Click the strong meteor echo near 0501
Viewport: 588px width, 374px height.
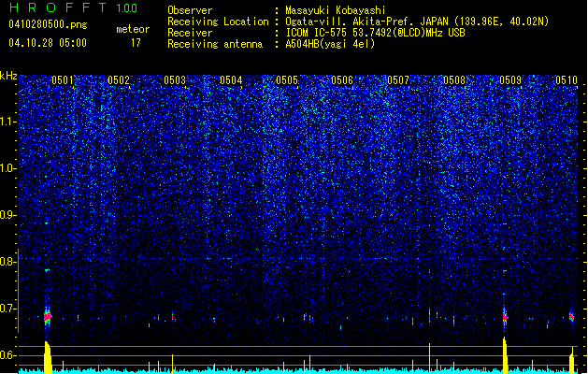click(x=47, y=317)
